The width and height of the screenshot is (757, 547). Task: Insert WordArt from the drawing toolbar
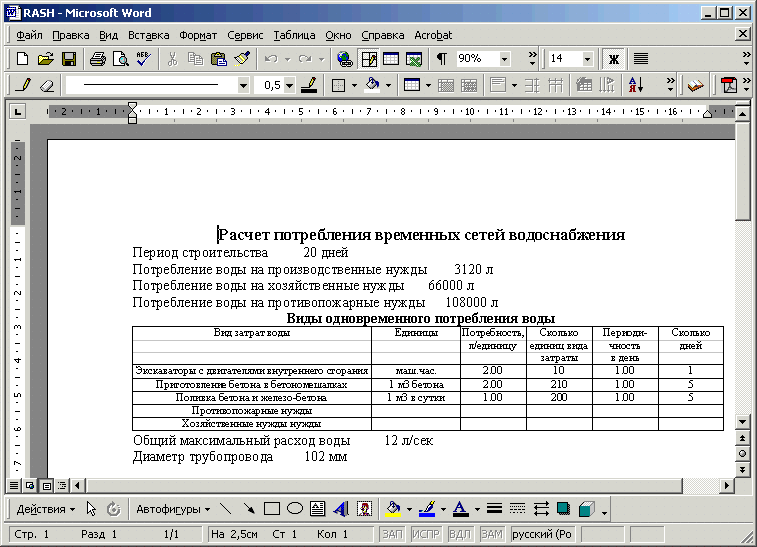click(341, 509)
